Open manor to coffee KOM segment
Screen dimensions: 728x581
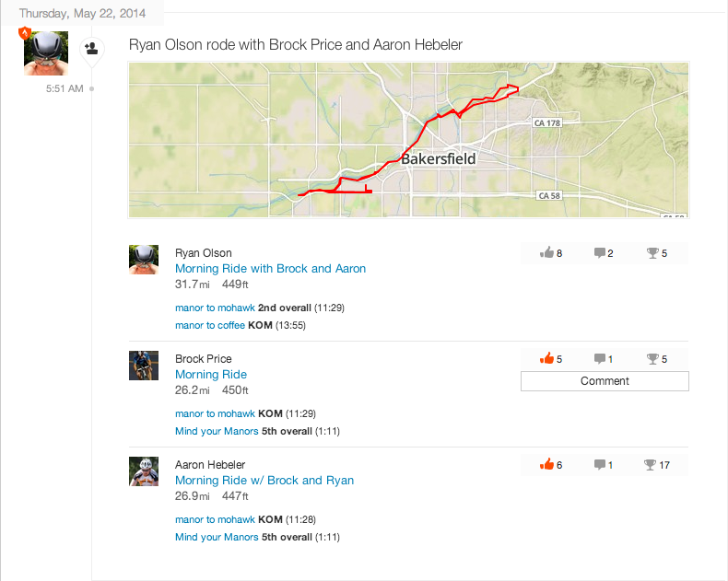210,325
